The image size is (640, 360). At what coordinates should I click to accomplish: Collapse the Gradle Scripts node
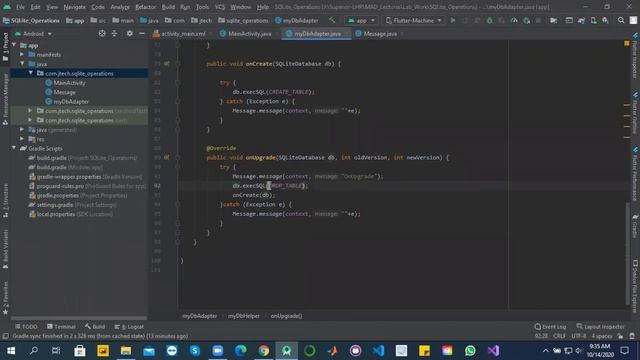[x=14, y=148]
